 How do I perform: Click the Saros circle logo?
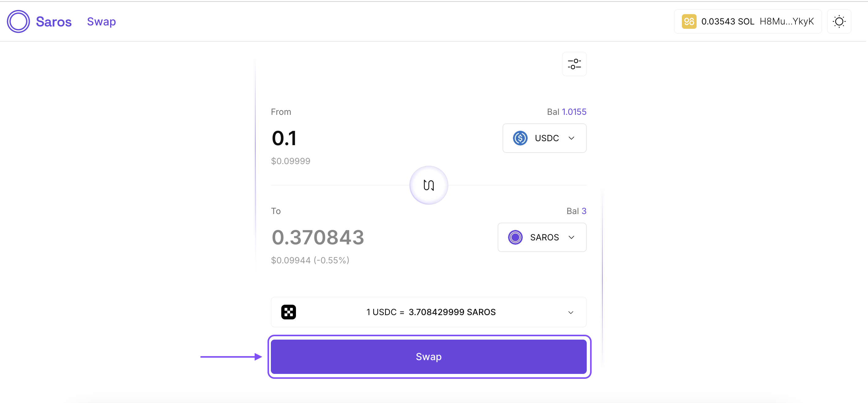pyautogui.click(x=19, y=21)
